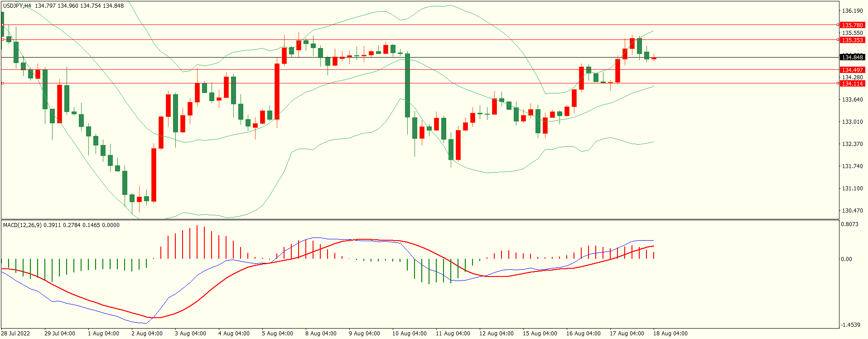This screenshot has height=339, width=868.
Task: Click the 0.8073 MACD scale value
Action: (x=849, y=224)
